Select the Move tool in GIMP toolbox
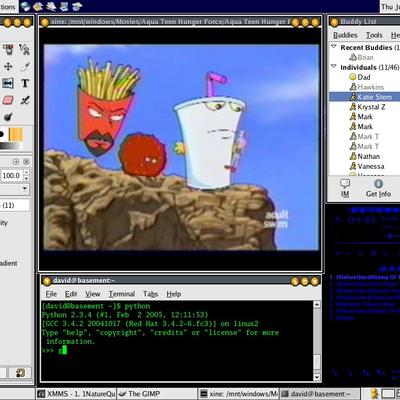Image resolution: width=400 pixels, height=400 pixels. click(8, 66)
